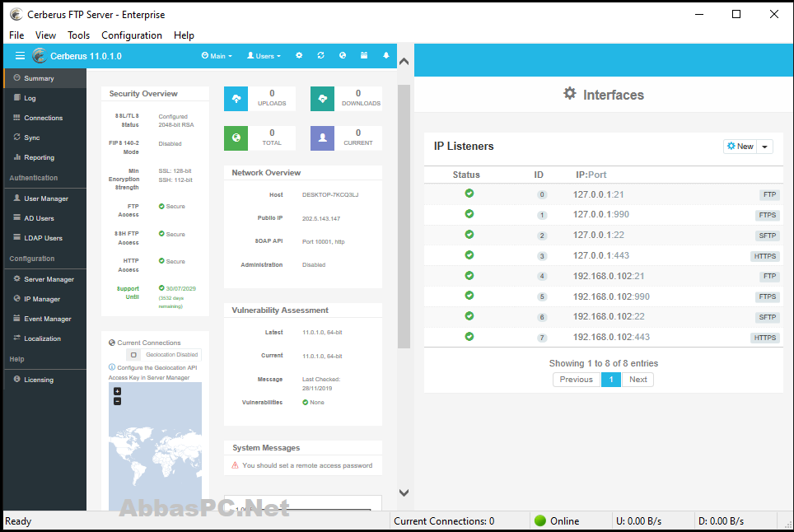Viewport: 794px width, 532px height.
Task: Zoom out on the connections map
Action: click(118, 401)
